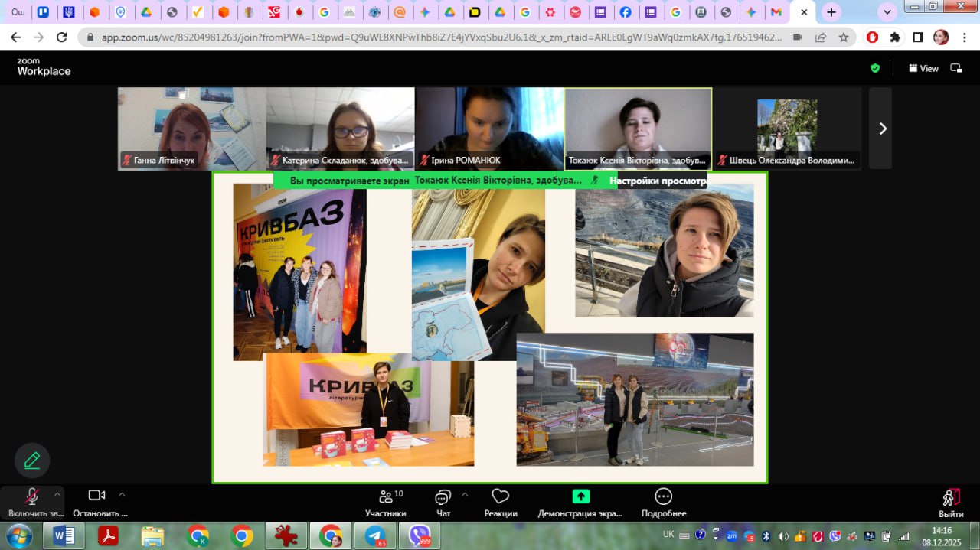
Task: Expand chat options arrow beside Chat
Action: click(465, 494)
